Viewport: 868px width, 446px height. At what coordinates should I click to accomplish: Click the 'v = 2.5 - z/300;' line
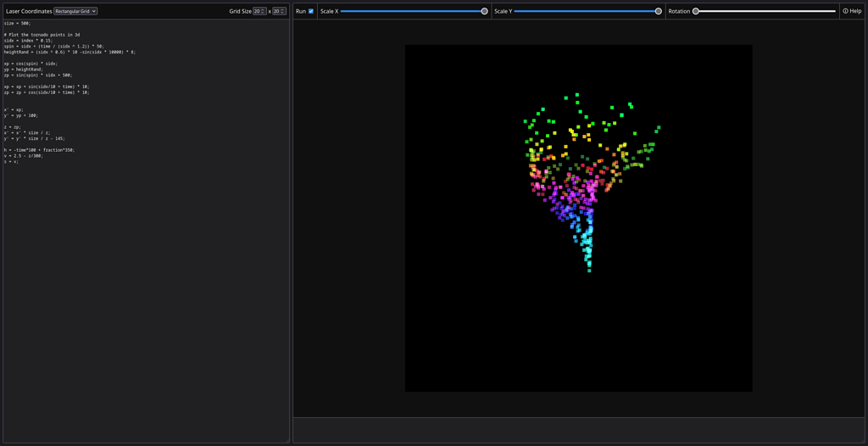click(25, 156)
